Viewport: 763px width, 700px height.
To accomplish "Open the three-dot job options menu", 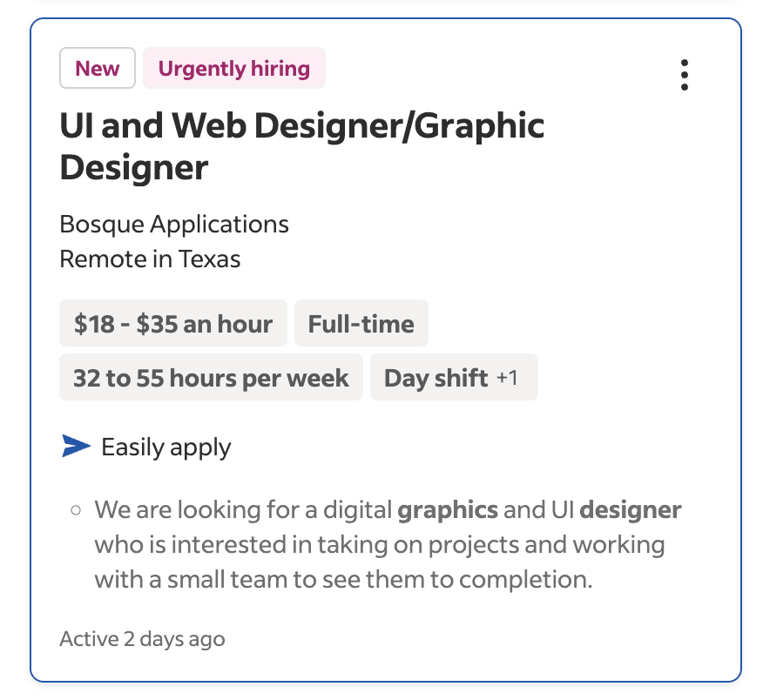I will click(685, 76).
